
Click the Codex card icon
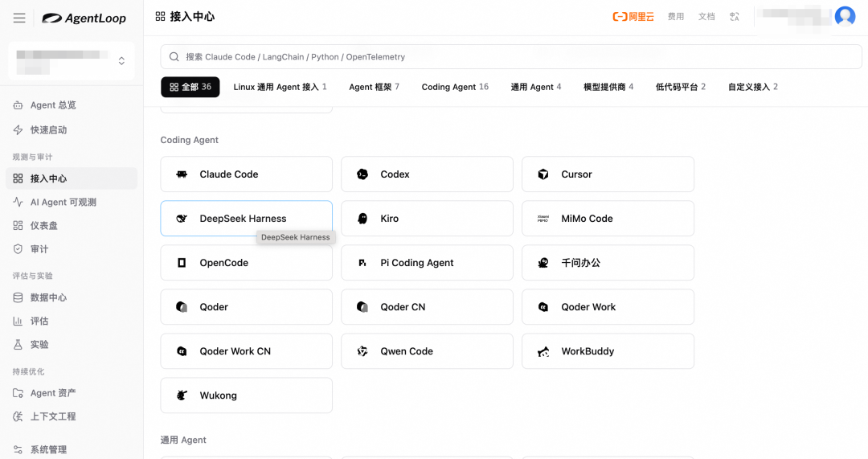362,174
